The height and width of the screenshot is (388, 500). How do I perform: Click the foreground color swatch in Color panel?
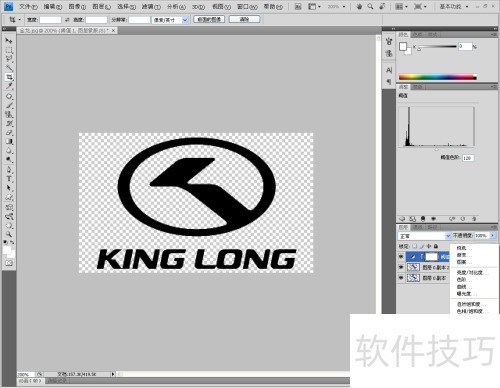(403, 46)
